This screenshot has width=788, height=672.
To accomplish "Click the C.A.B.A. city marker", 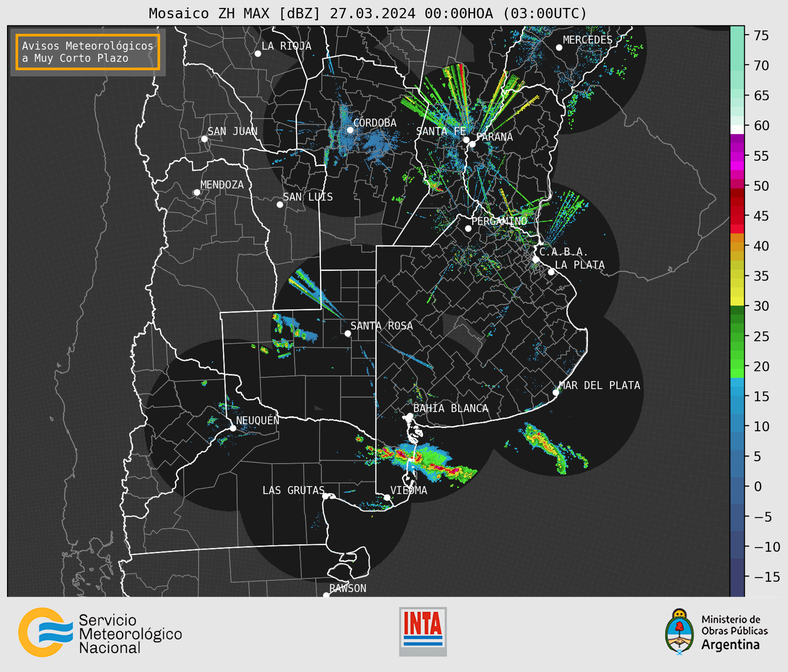I will [536, 259].
